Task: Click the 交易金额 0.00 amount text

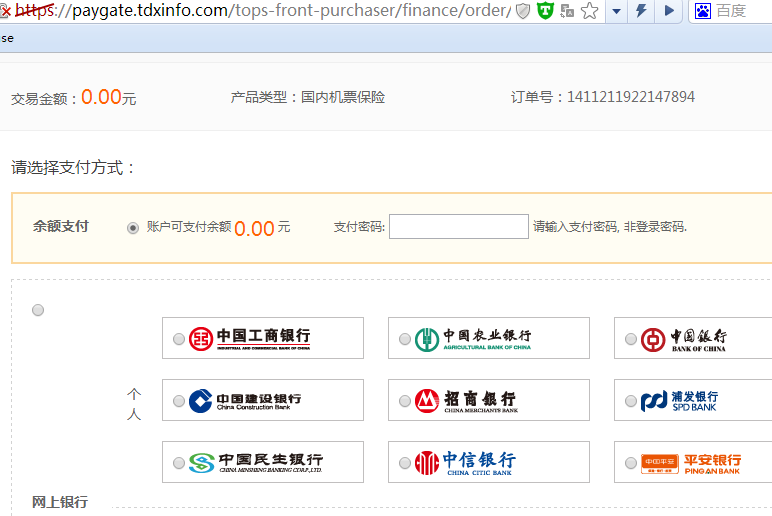Action: tap(74, 97)
